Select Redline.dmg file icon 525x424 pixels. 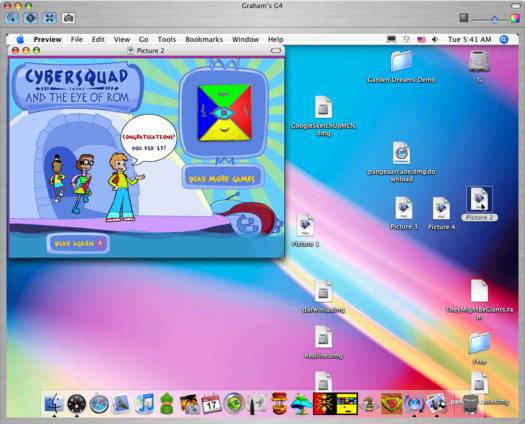point(323,337)
